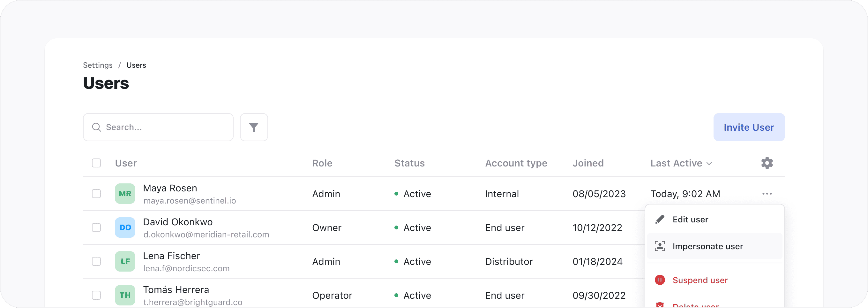868x308 pixels.
Task: Click the Role column header
Action: (x=322, y=163)
